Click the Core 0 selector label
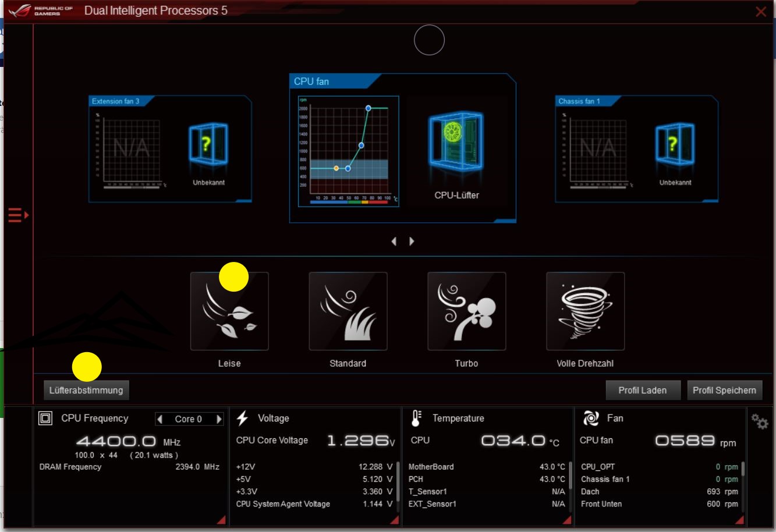The width and height of the screenshot is (776, 532). pyautogui.click(x=189, y=419)
